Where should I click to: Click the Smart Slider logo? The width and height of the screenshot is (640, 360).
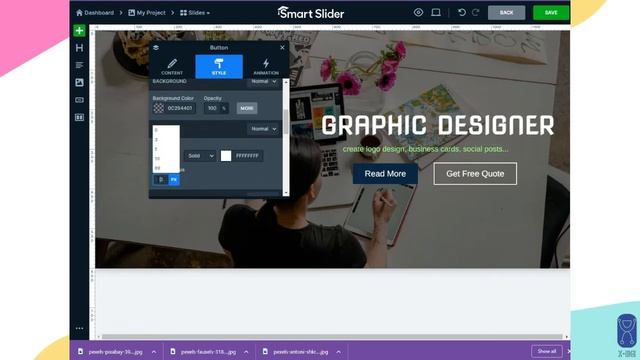(311, 13)
